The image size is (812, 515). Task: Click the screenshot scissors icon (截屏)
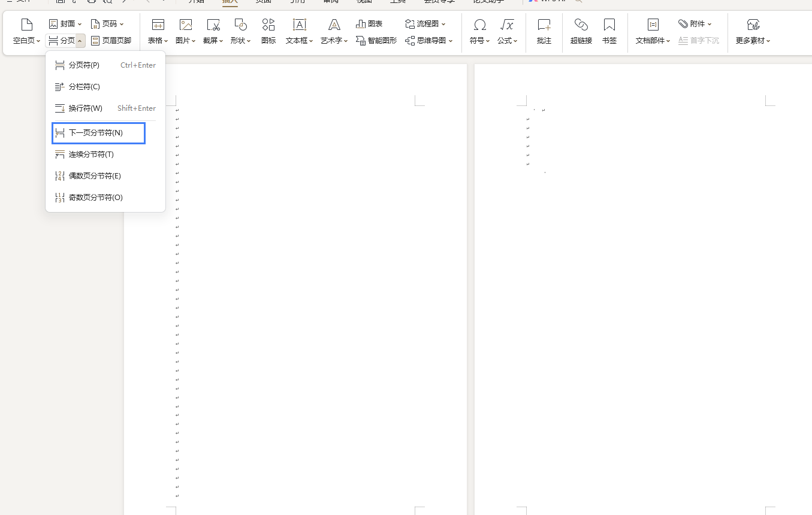pyautogui.click(x=213, y=25)
